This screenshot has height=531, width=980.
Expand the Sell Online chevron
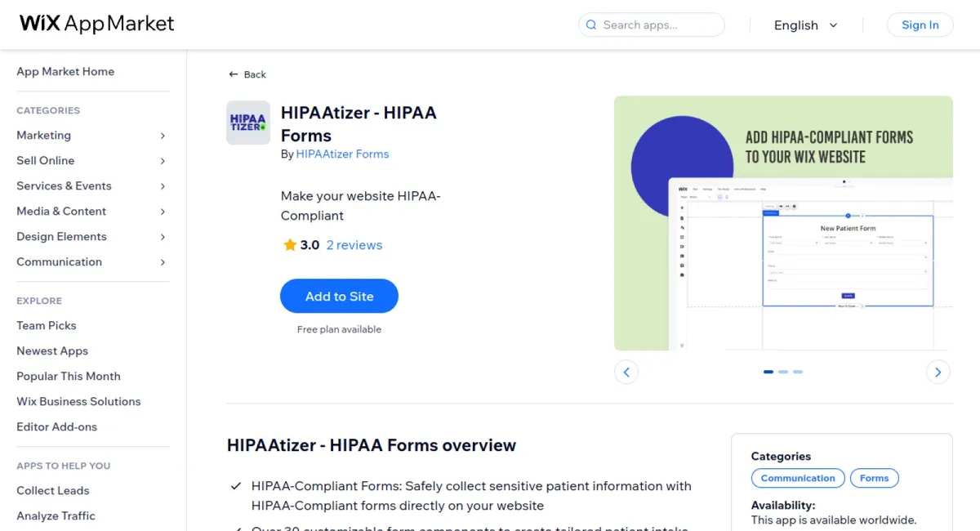point(163,161)
